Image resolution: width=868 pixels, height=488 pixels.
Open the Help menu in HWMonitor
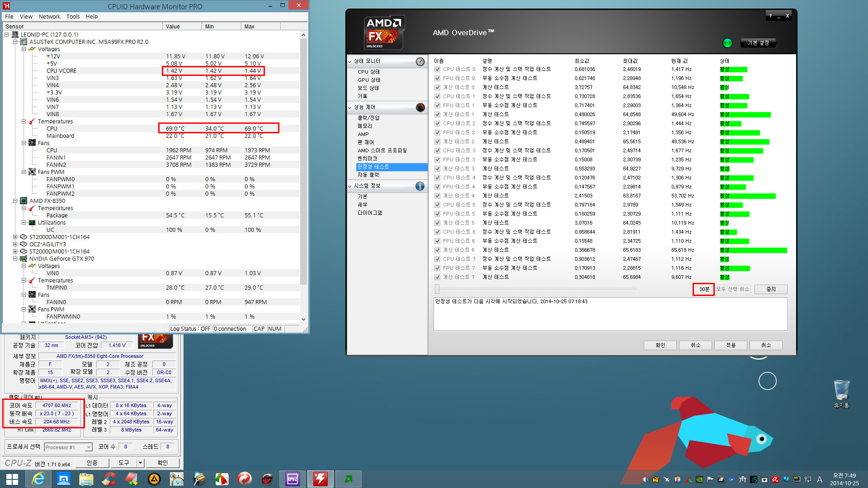[x=92, y=17]
